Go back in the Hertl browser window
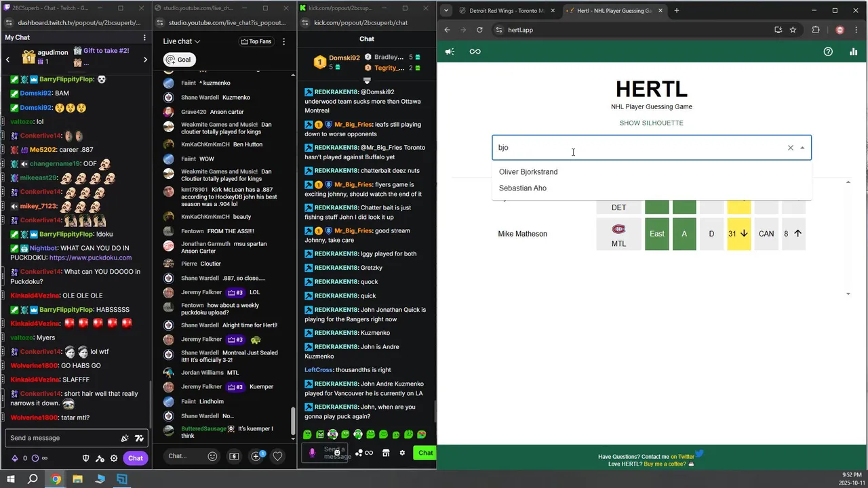Viewport: 868px width, 488px height. pyautogui.click(x=448, y=30)
